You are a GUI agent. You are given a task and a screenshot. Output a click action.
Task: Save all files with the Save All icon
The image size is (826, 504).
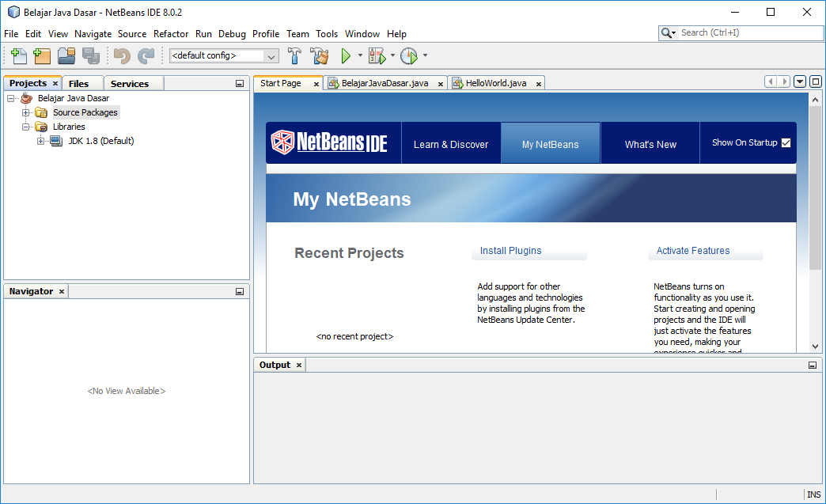click(91, 55)
